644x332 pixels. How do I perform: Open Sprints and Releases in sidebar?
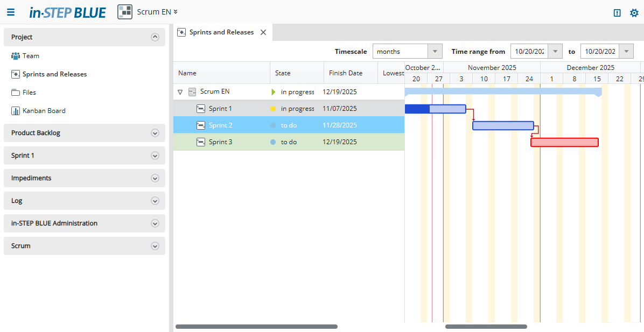tap(54, 74)
